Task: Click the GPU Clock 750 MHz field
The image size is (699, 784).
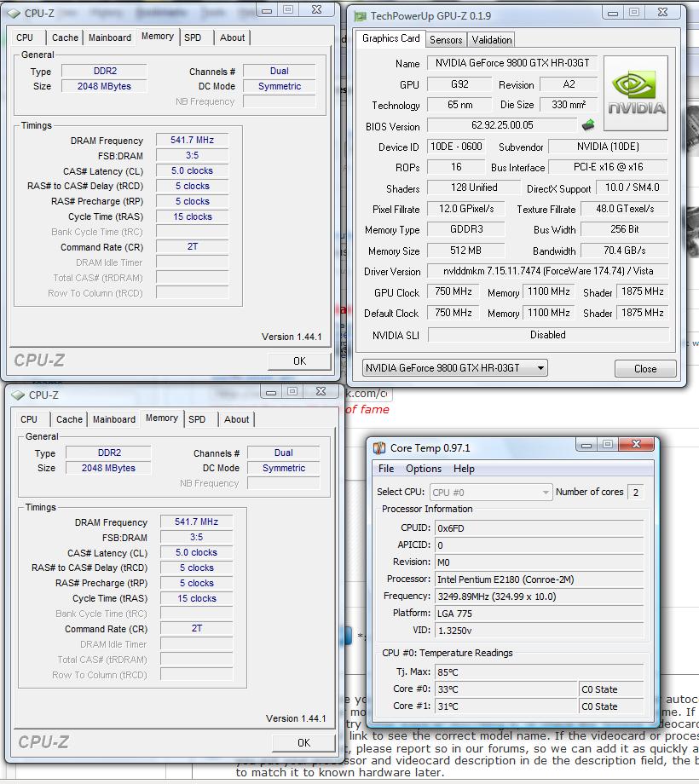Action: click(x=453, y=291)
